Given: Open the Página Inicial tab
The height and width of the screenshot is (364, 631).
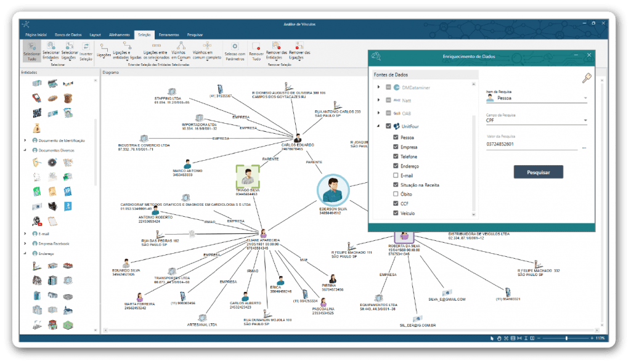Looking at the screenshot, I should [36, 35].
